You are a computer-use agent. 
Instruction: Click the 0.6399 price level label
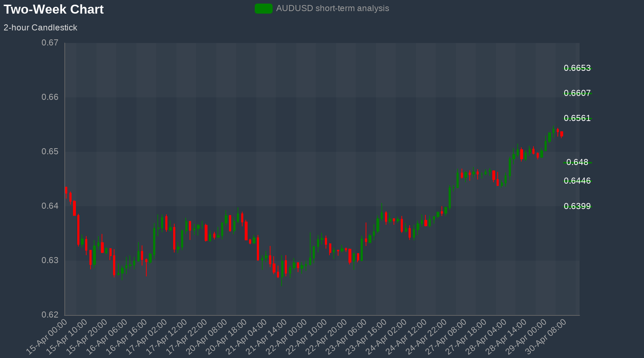(577, 206)
